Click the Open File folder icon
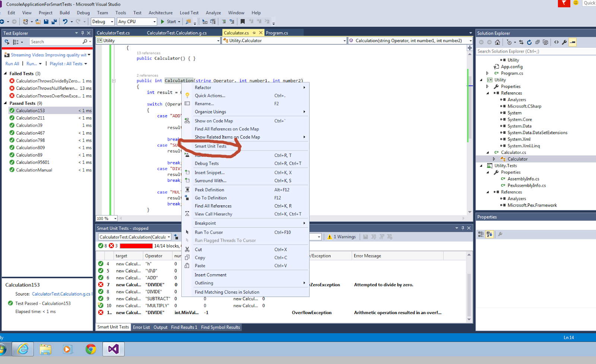596x364 pixels. (x=38, y=22)
